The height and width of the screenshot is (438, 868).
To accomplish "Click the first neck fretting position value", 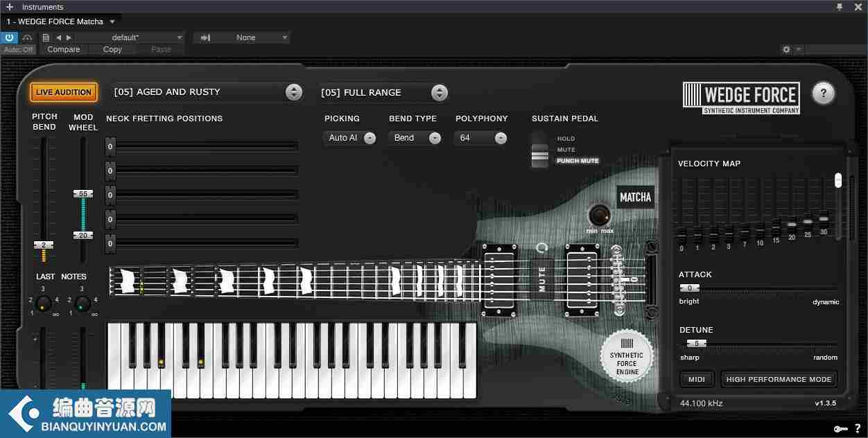I will (110, 146).
